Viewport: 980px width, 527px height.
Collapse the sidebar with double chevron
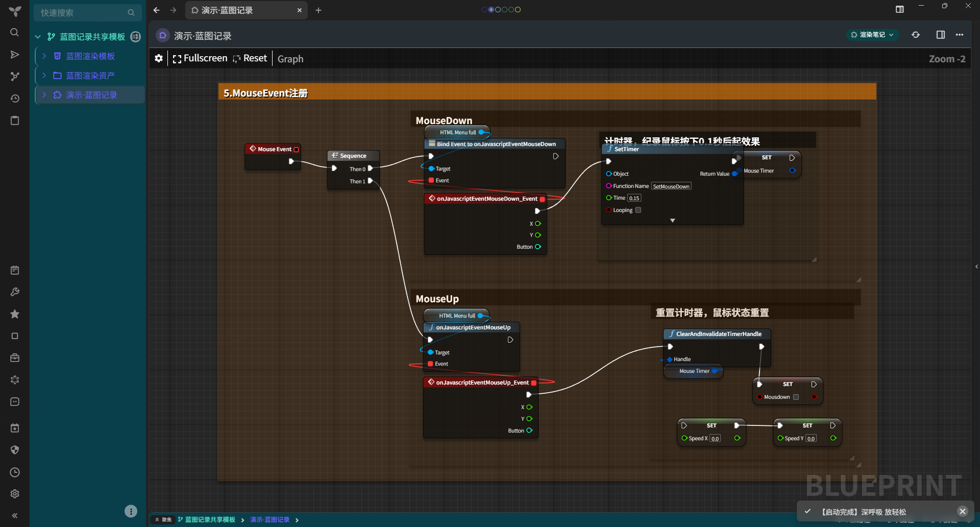point(15,516)
